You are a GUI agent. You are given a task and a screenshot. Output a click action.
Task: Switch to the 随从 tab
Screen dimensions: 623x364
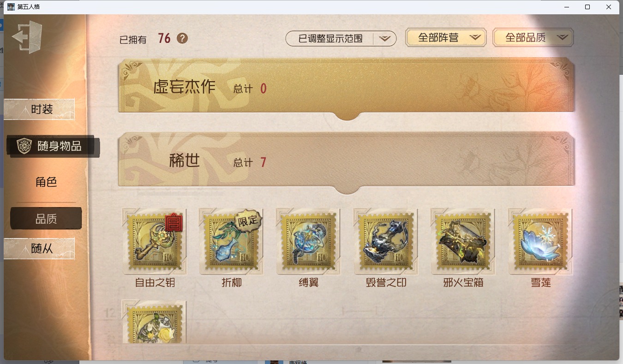(x=39, y=249)
